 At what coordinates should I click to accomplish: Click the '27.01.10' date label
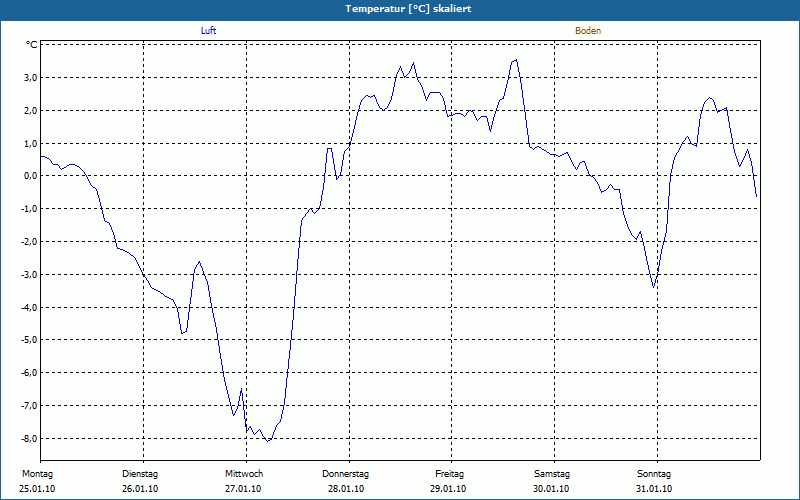[243, 489]
